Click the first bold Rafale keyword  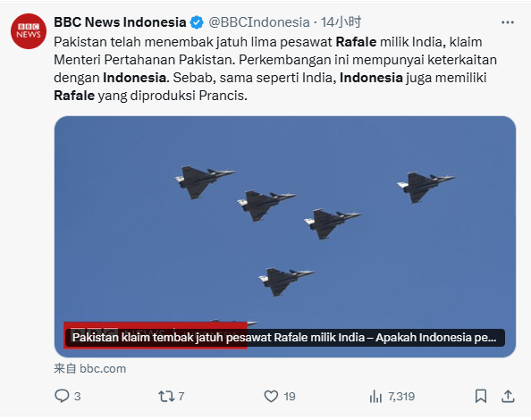coord(356,42)
